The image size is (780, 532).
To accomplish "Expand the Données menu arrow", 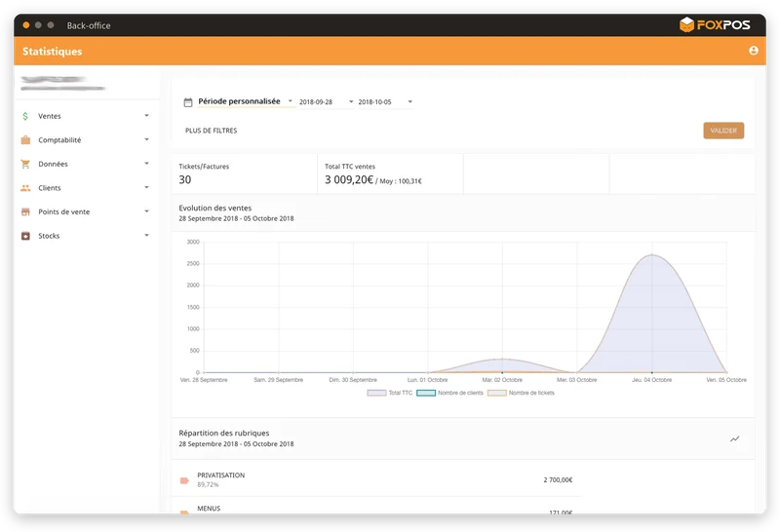I will [x=147, y=163].
